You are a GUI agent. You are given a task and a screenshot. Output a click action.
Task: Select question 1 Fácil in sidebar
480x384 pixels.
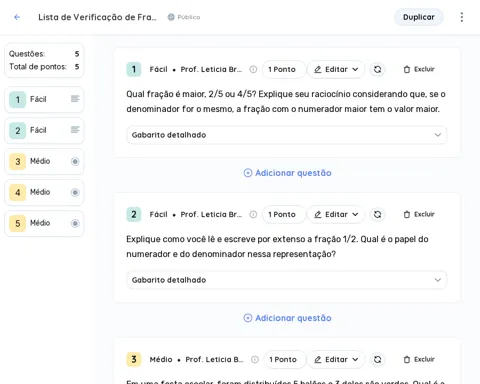coord(44,99)
